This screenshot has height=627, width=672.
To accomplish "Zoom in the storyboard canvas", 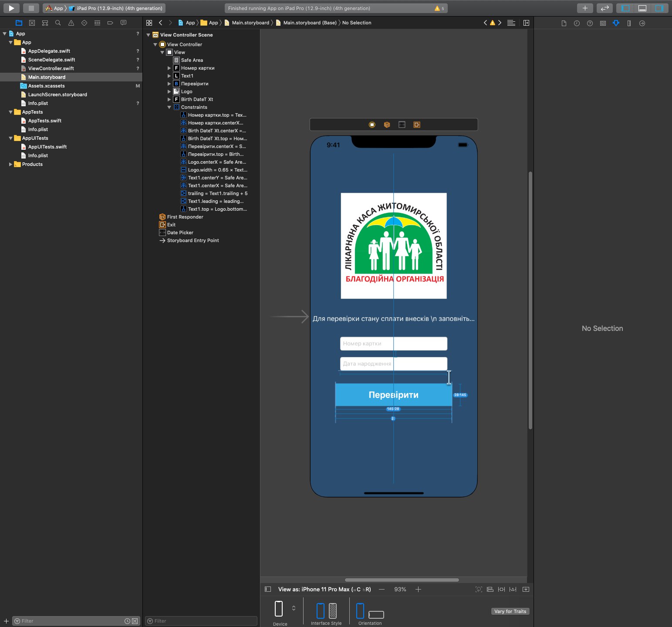I will [419, 589].
